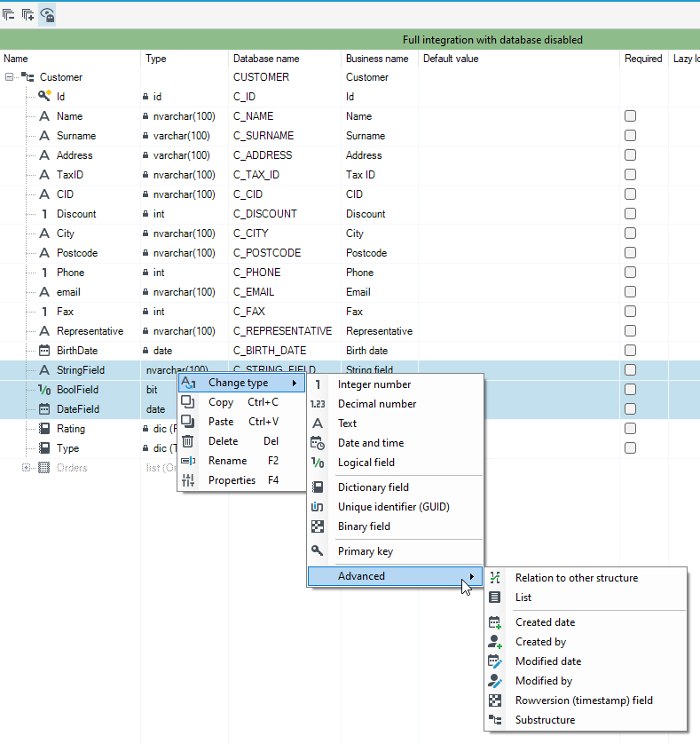Click the sliders icon next to Properties
Viewport: 700px width, 744px height.
pos(188,480)
